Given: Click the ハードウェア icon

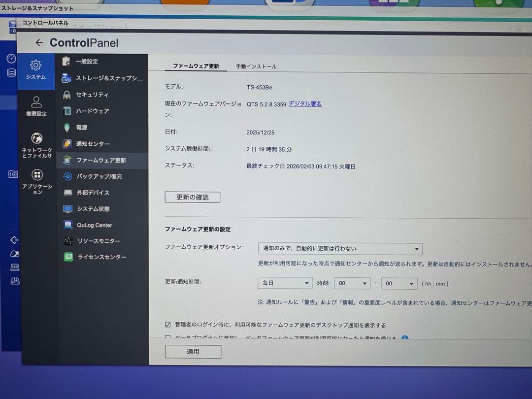Looking at the screenshot, I should (x=67, y=111).
